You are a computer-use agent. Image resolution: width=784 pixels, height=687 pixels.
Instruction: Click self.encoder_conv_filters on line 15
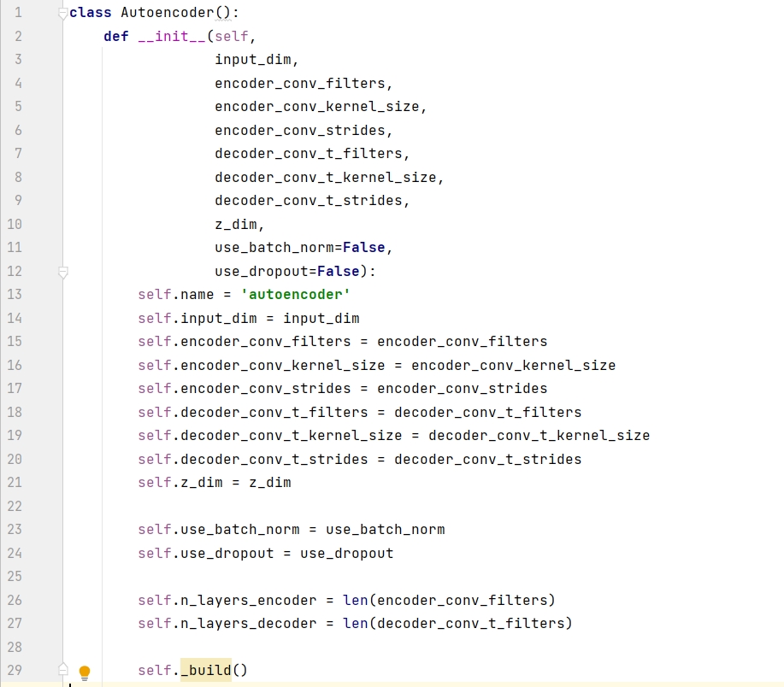(245, 341)
